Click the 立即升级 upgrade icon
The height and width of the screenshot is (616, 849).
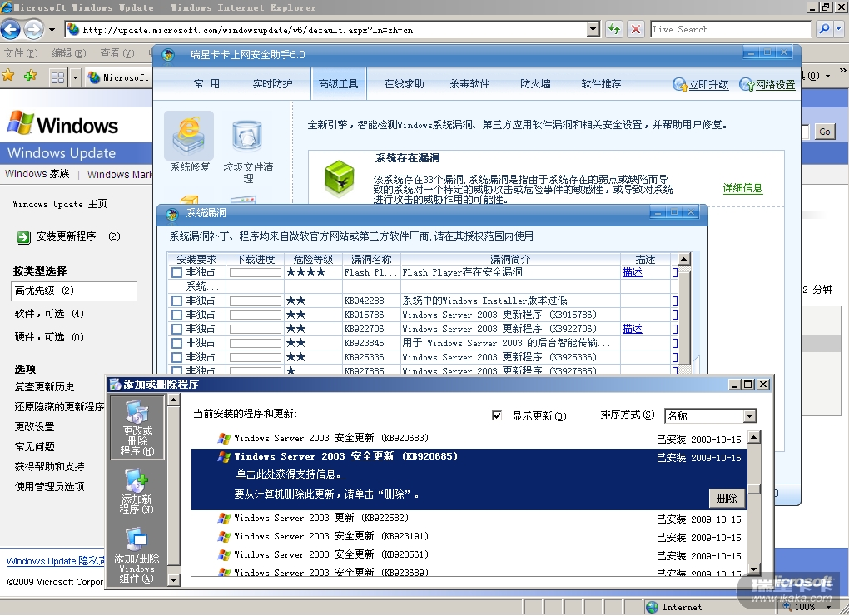pyautogui.click(x=679, y=84)
